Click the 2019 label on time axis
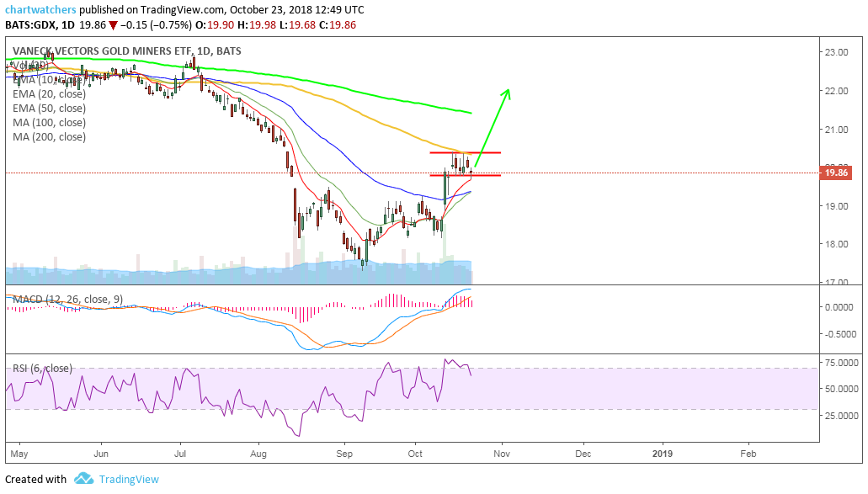 (662, 454)
